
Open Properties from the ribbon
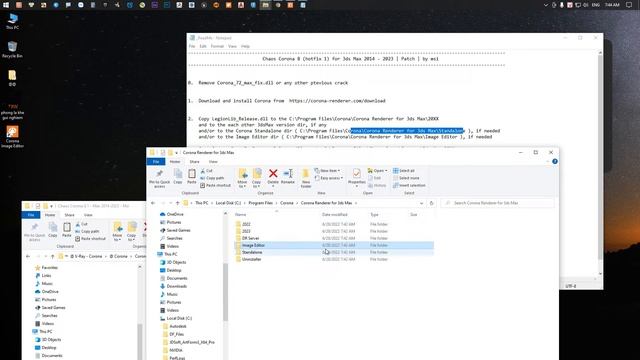(x=356, y=177)
